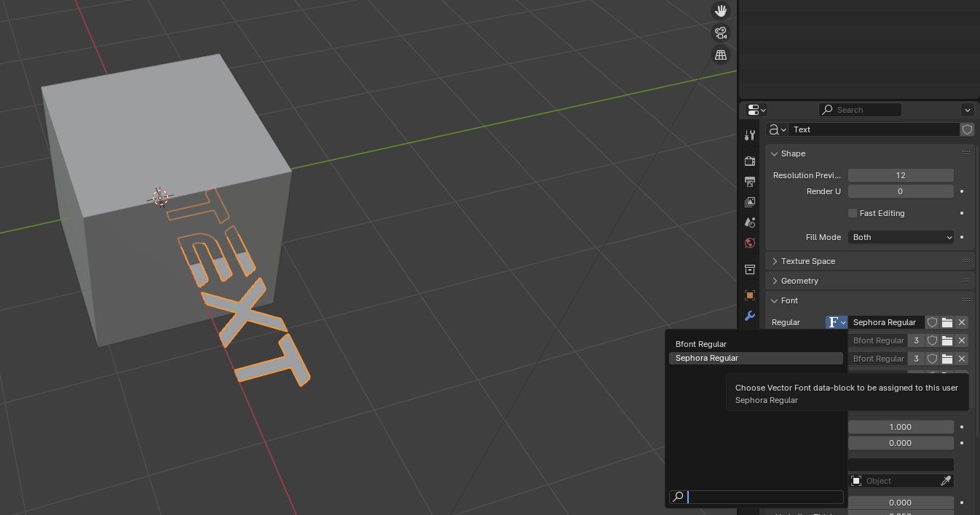Screen dimensions: 980x515
Task: Switch to Render properties tab
Action: [750, 161]
